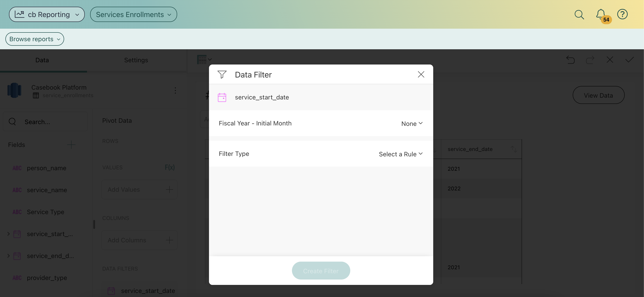
Task: Switch to the Data tab
Action: pos(42,60)
